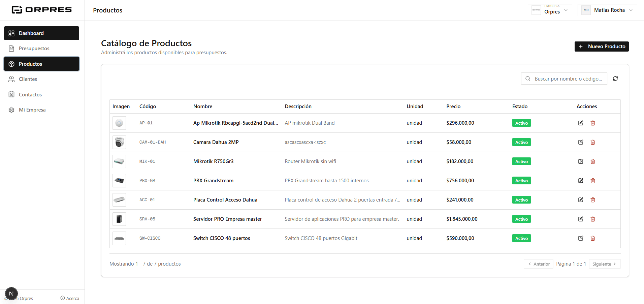Click the Código column header
Screen dimensions: 644x304
(x=148, y=107)
